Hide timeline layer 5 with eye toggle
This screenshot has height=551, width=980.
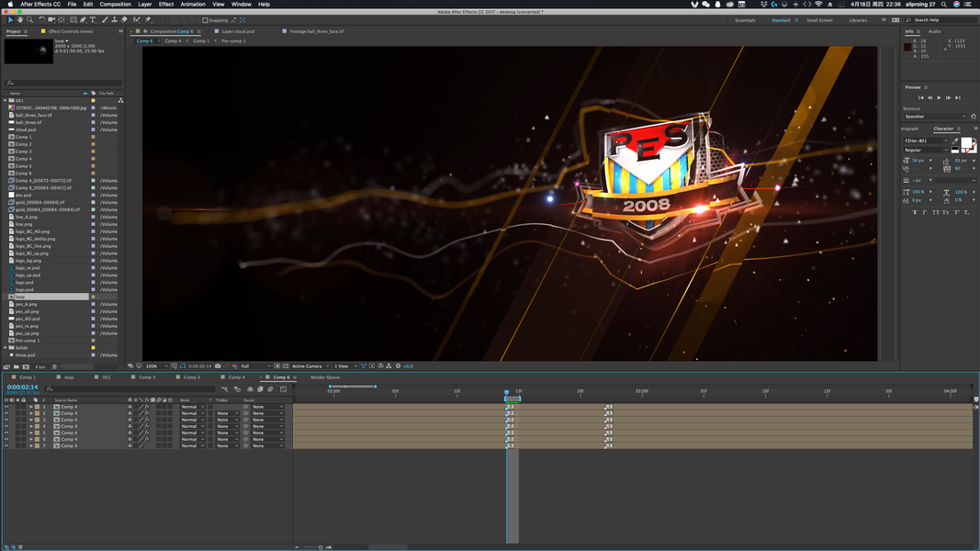click(6, 433)
